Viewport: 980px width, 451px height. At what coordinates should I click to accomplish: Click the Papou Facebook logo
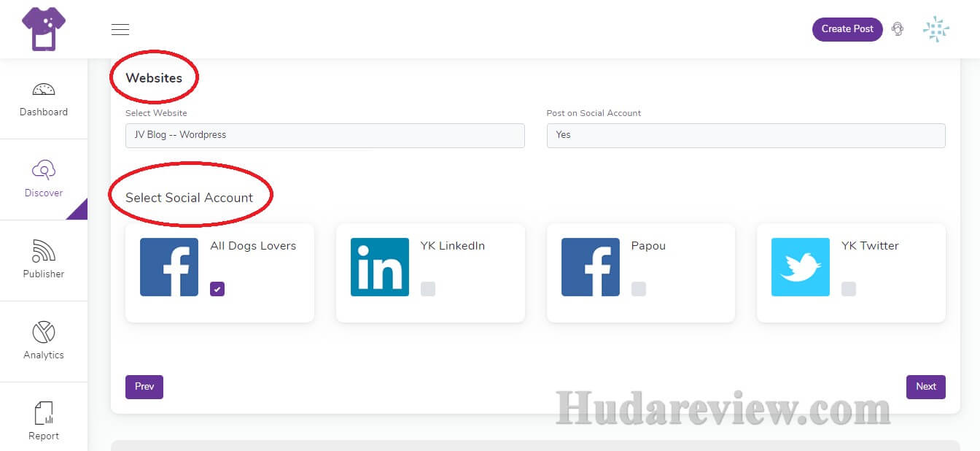coord(591,267)
